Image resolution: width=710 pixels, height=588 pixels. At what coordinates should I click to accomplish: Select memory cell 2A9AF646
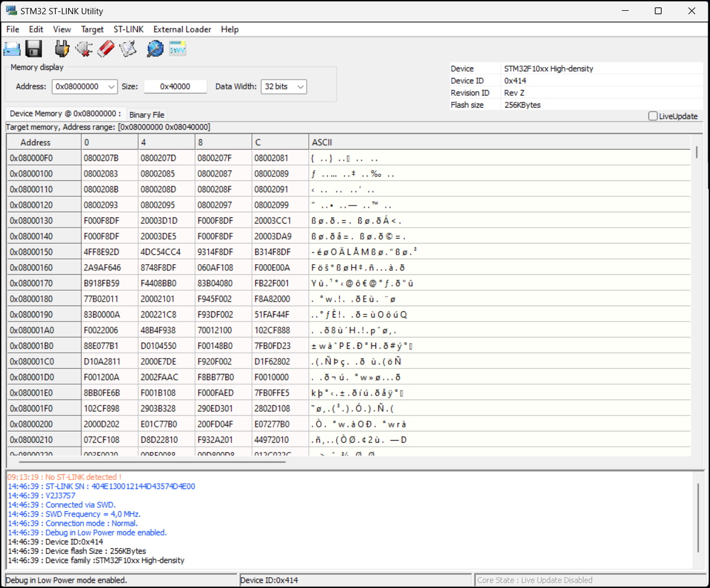(x=109, y=268)
